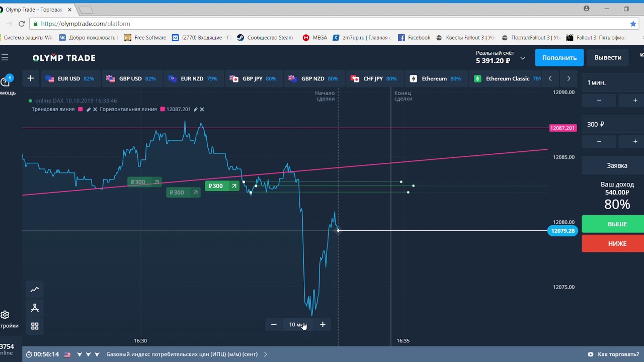Edit the horizontal line 12087.201 pencil icon
644x362 pixels.
196,109
